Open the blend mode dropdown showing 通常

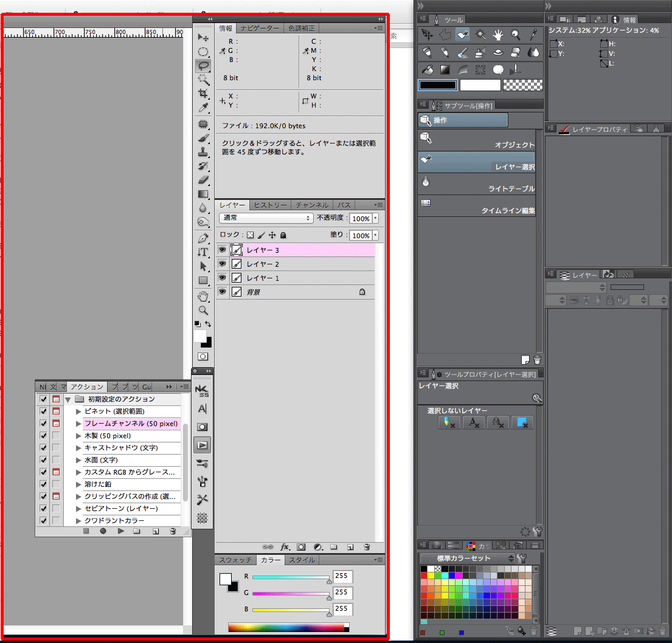point(266,218)
